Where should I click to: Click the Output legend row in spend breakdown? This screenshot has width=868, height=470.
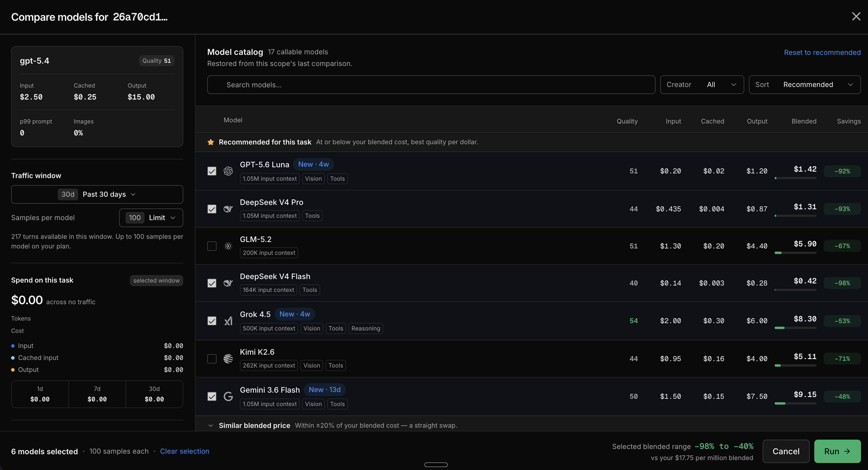[97, 370]
